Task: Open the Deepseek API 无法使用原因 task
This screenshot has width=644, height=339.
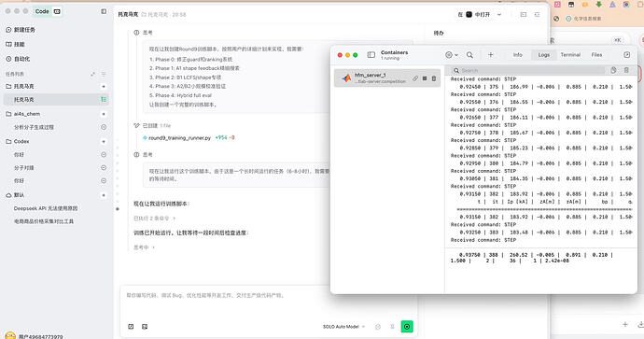Action: (46, 208)
